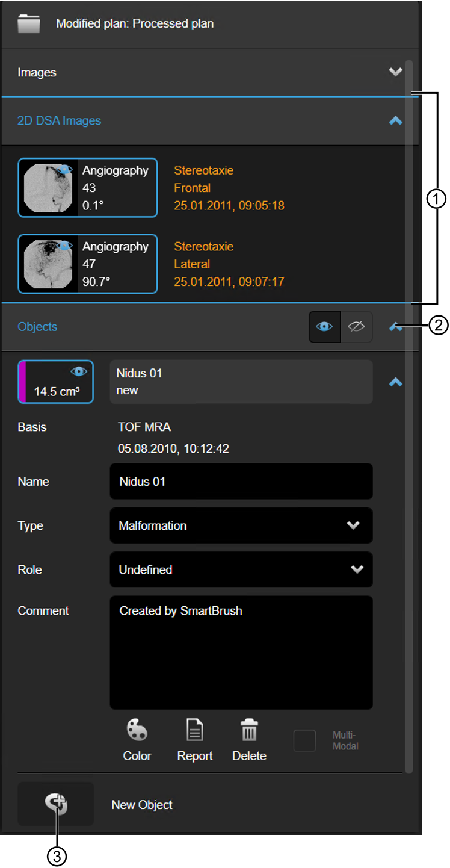Click into the Name field containing Nidus 01
Viewport: 450px width, 868px height.
[241, 482]
